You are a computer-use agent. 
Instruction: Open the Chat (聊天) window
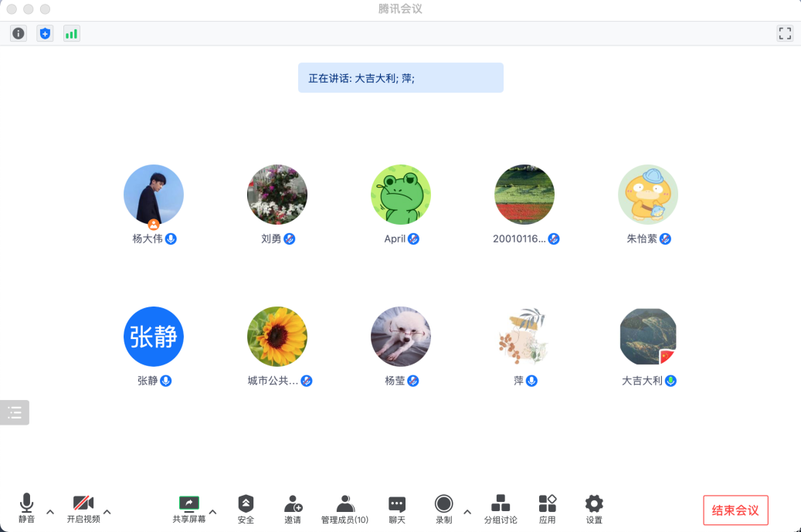point(397,509)
